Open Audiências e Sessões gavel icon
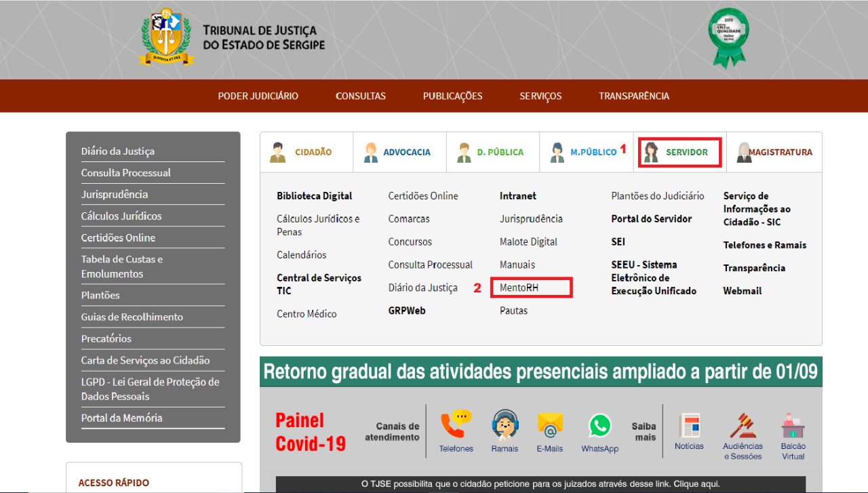 [x=743, y=426]
